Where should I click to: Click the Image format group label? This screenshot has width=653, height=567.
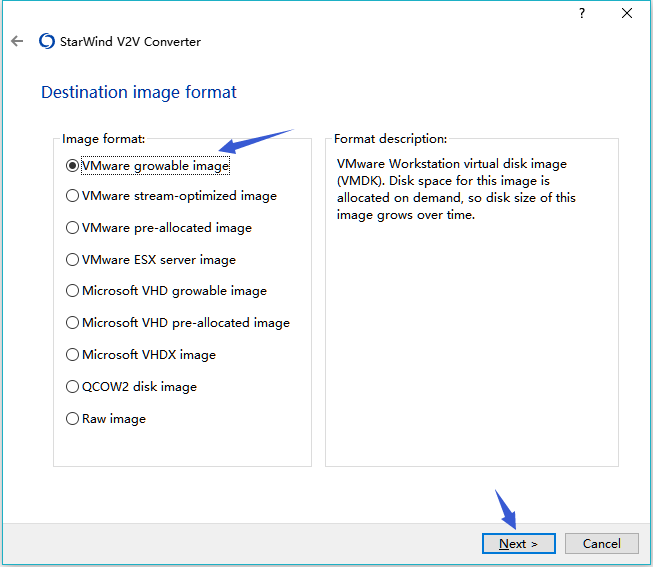[103, 139]
